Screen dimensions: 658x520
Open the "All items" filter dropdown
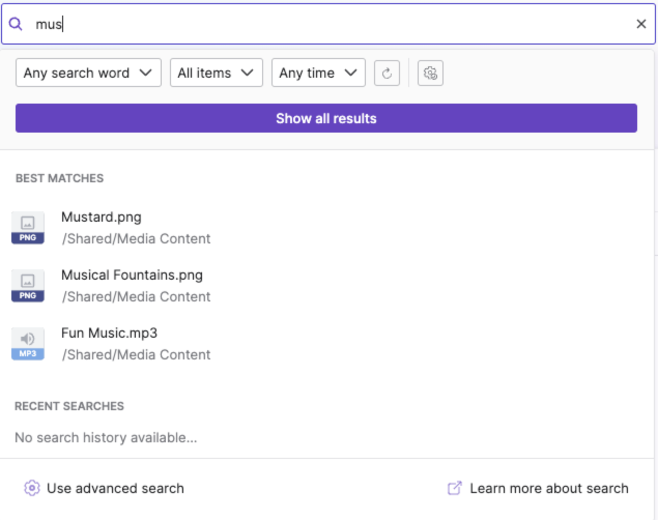216,73
